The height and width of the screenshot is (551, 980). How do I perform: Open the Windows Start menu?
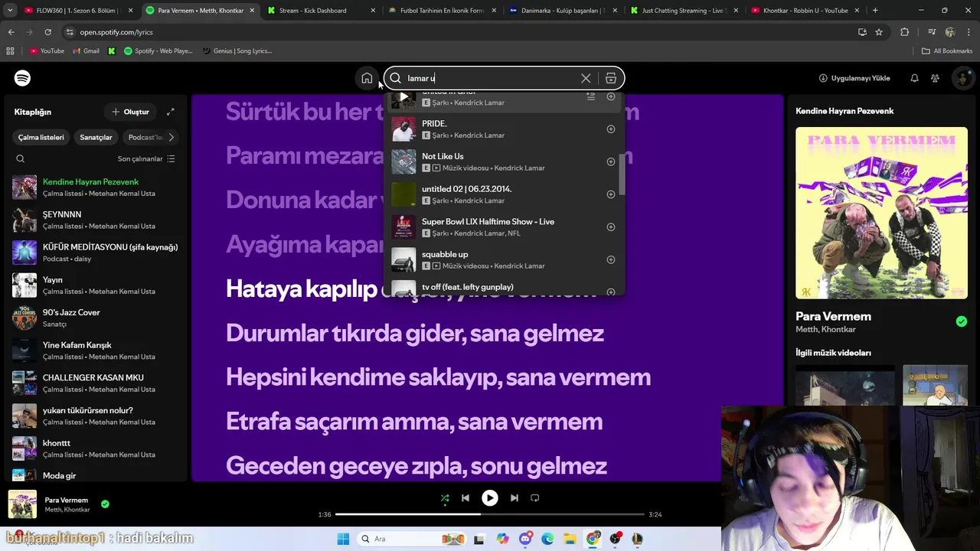tap(343, 539)
